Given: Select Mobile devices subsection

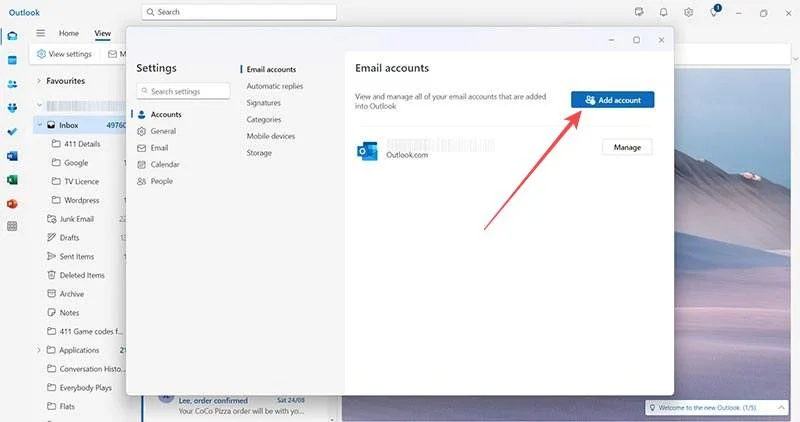Looking at the screenshot, I should pyautogui.click(x=270, y=136).
